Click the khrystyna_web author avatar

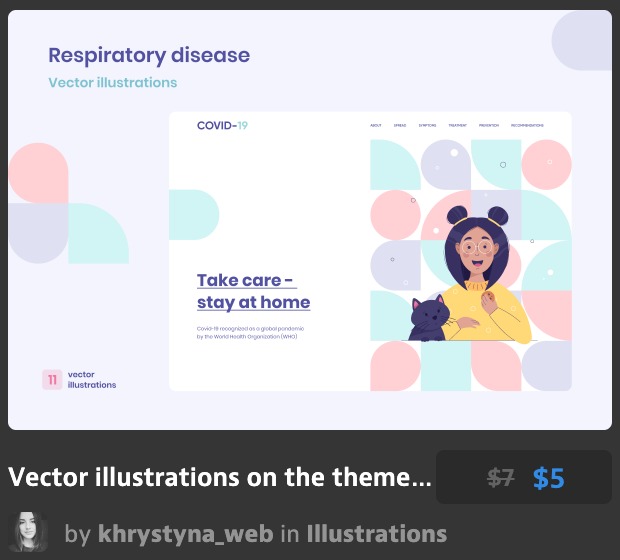point(27,533)
